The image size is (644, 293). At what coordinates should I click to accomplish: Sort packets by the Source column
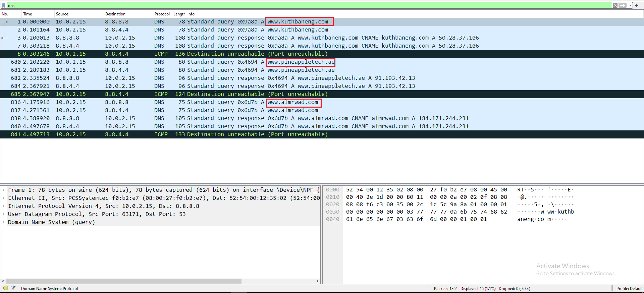pyautogui.click(x=79, y=14)
